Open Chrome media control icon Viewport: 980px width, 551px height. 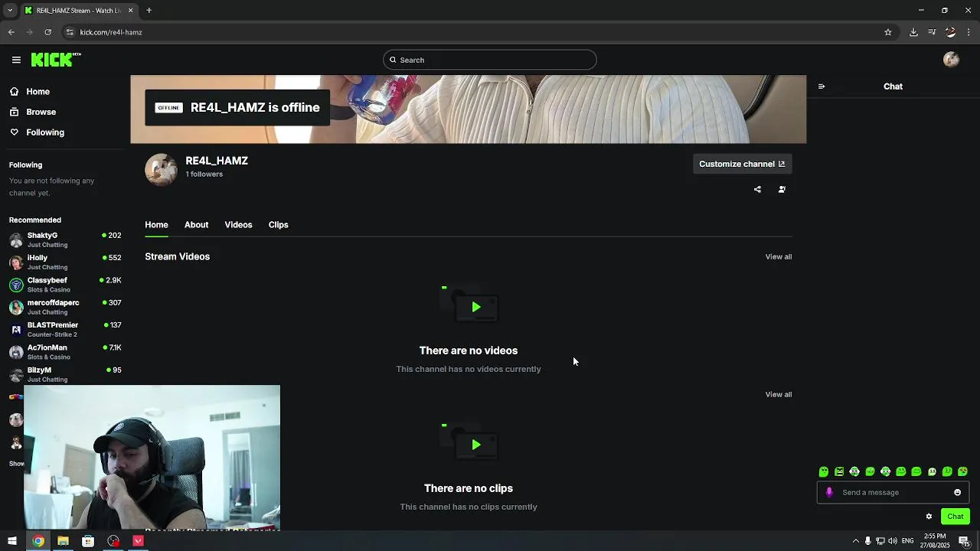point(932,32)
